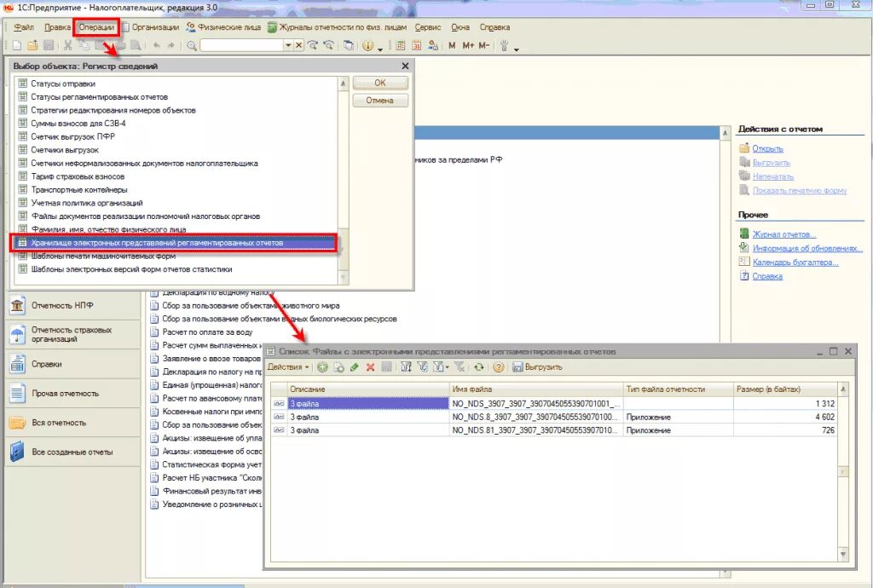This screenshot has height=588, width=873.
Task: Click Отмена in the object selection dialog
Action: [380, 101]
